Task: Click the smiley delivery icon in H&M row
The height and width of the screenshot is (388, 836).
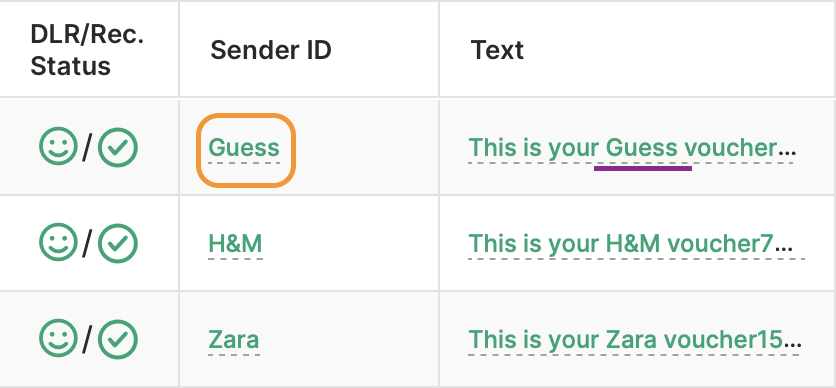Action: click(x=58, y=243)
